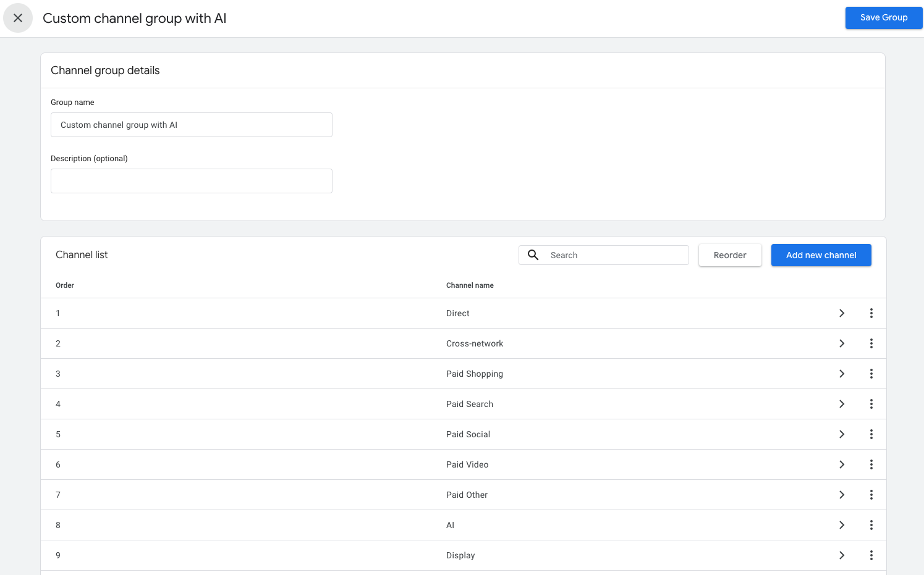The width and height of the screenshot is (924, 575).
Task: Expand the Direct channel row chevron
Action: pos(842,313)
